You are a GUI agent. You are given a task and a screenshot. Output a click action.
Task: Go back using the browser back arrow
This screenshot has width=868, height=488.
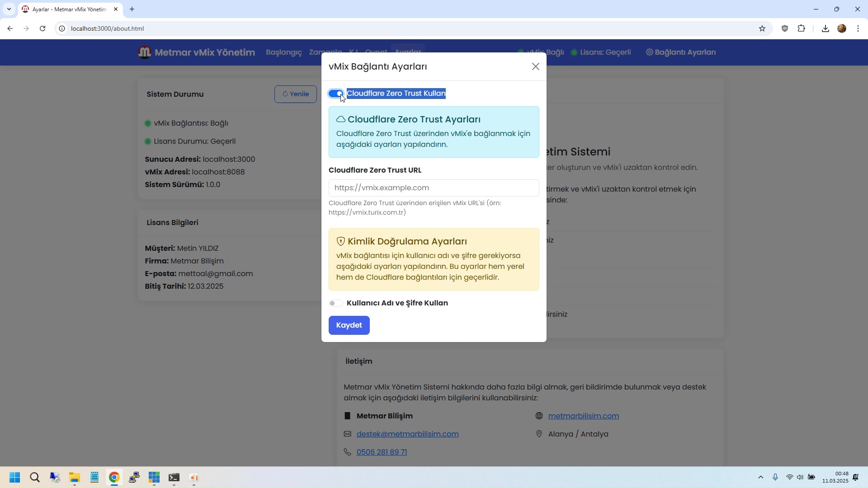(10, 28)
